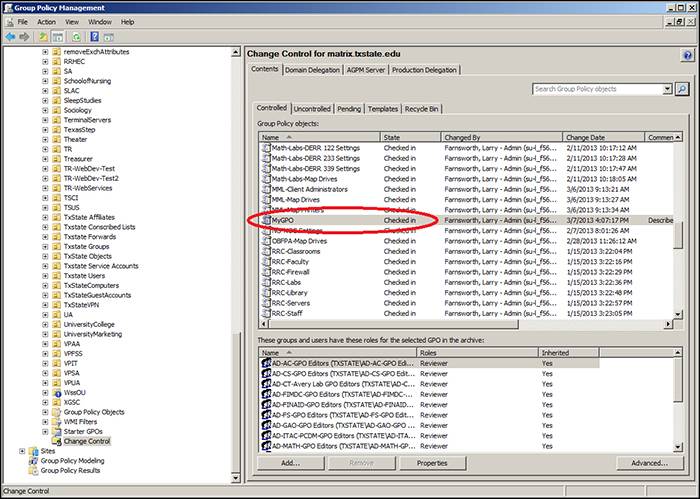The image size is (700, 499).
Task: Select the UniversityMarketing tree item
Action: click(92, 334)
